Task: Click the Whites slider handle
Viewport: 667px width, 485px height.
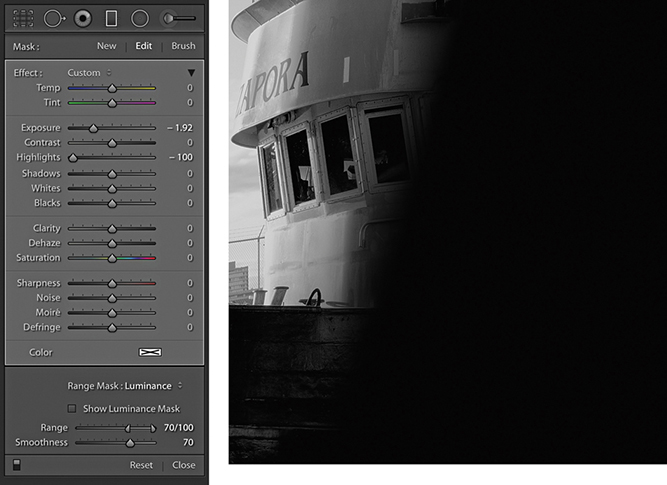Action: [x=112, y=188]
